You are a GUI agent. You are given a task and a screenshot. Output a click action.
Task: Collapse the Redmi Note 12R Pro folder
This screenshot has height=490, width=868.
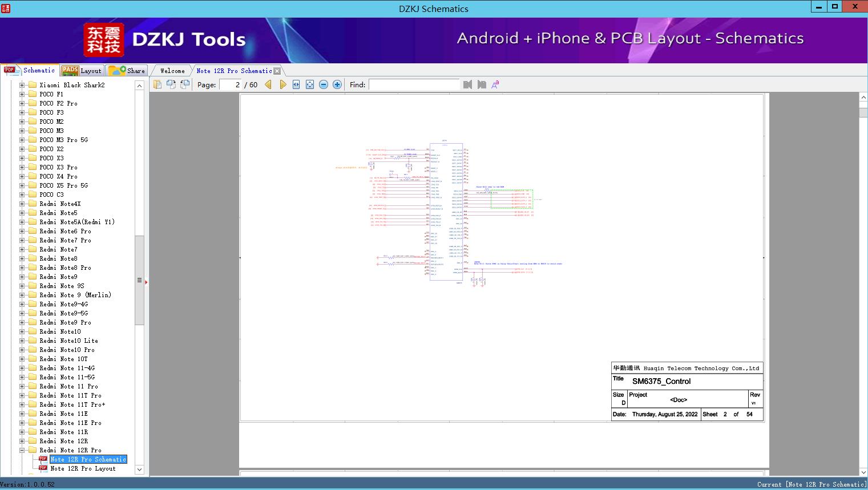pos(22,450)
